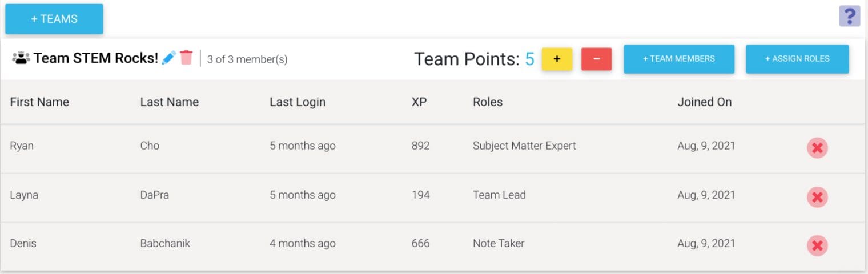
Task: Click the Team Points value 5
Action: 529,59
